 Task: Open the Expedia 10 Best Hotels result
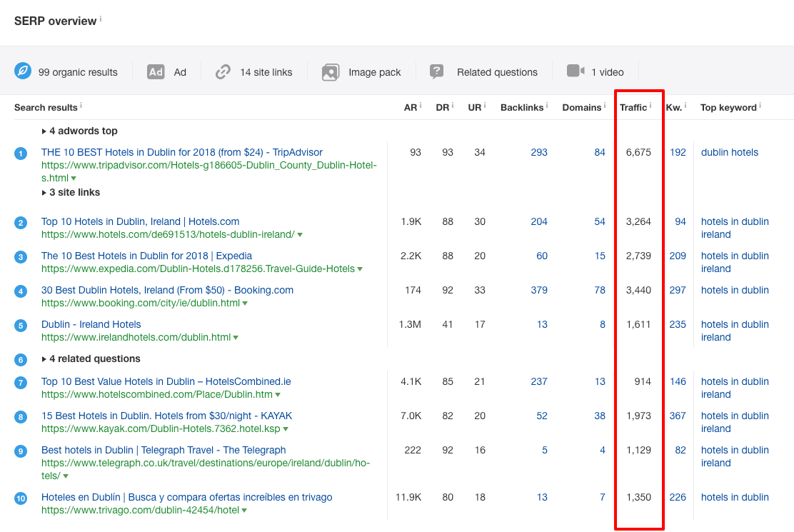point(147,256)
